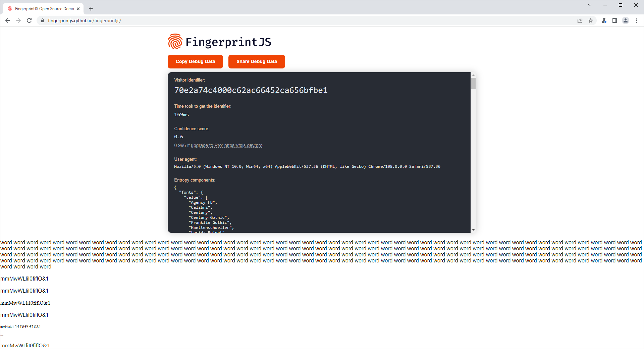Follow the upgrade to Pro link
This screenshot has width=644, height=349.
point(226,145)
